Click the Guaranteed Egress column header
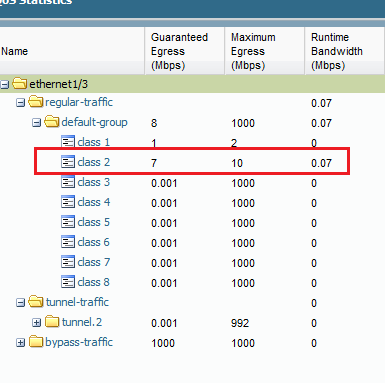This screenshot has width=385, height=386. pos(185,51)
